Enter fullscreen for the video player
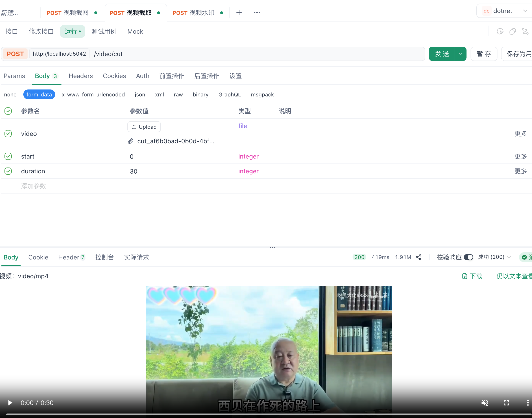The image size is (532, 418). click(x=506, y=403)
